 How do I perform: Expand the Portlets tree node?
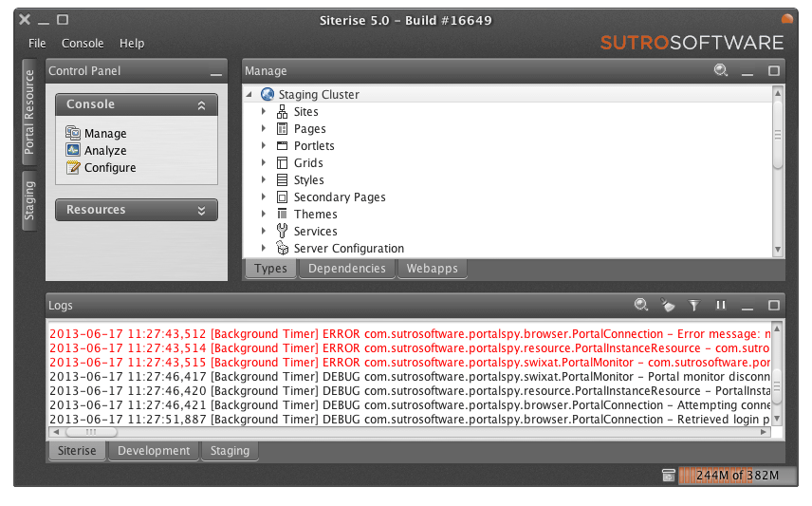(x=264, y=145)
